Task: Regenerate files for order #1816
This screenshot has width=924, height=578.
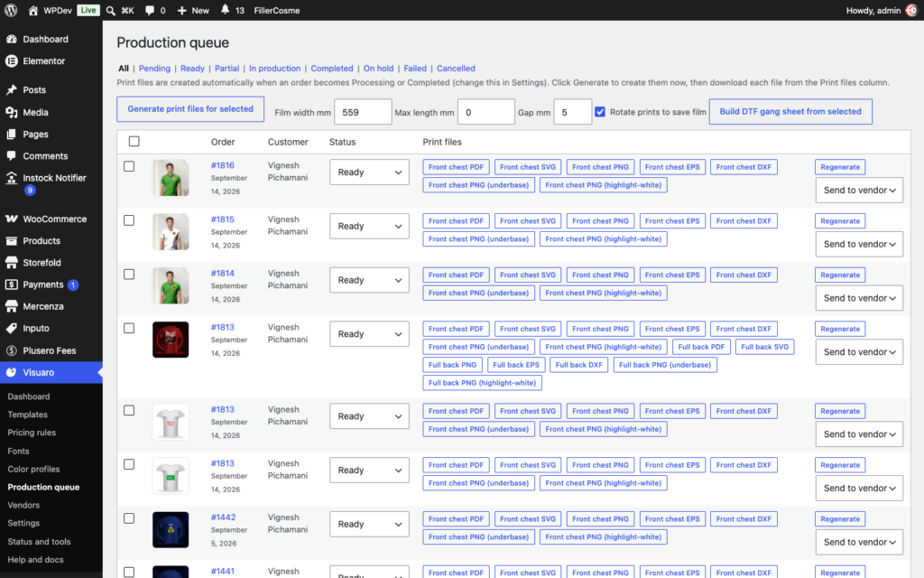Action: [x=840, y=167]
